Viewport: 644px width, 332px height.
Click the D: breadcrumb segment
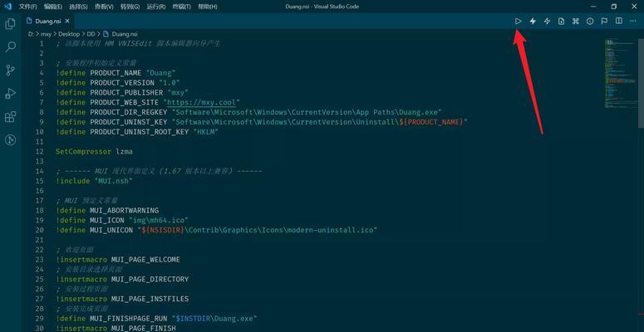[x=31, y=34]
